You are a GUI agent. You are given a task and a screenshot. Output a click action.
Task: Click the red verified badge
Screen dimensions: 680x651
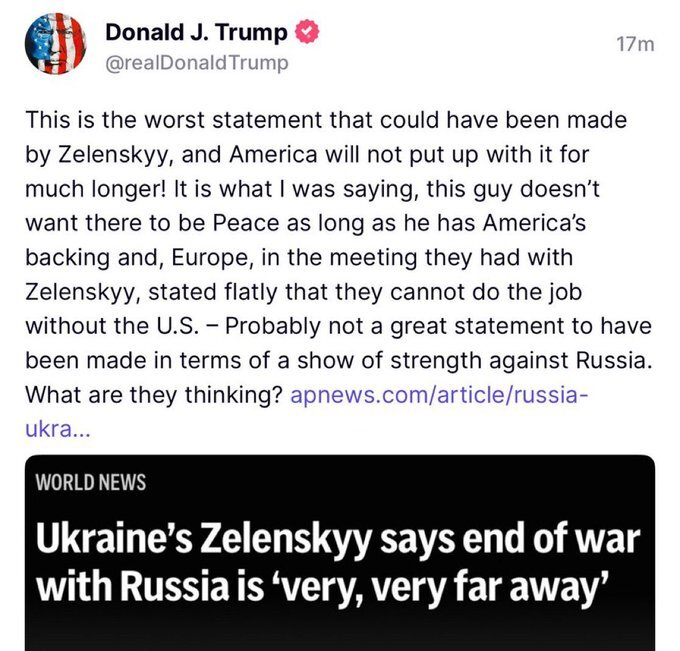[x=307, y=32]
